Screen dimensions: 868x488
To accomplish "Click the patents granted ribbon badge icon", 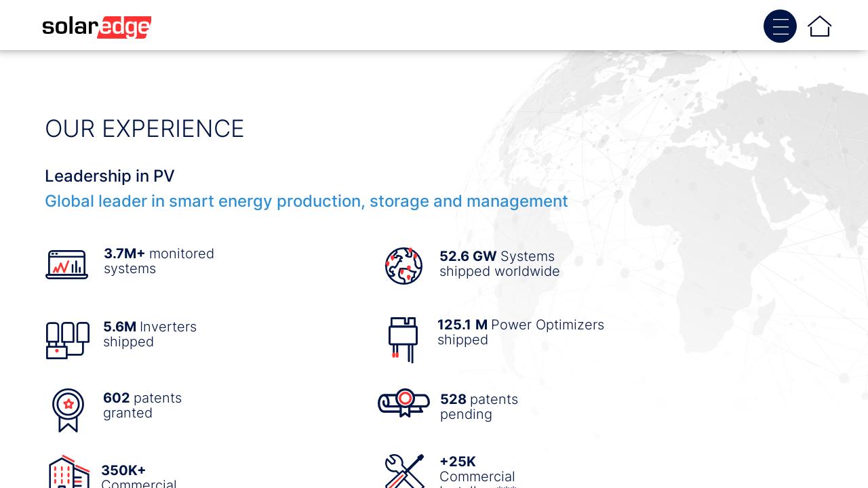I will pyautogui.click(x=68, y=409).
